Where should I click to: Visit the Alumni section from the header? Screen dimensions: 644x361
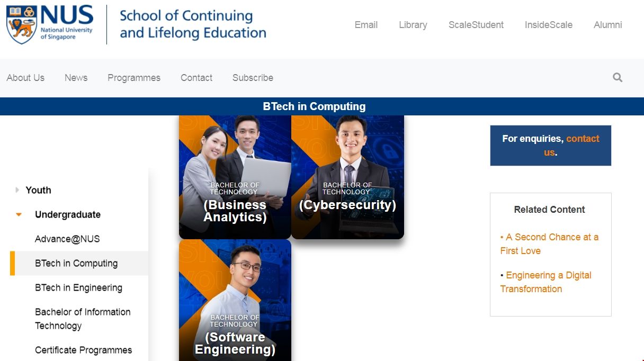(x=607, y=24)
